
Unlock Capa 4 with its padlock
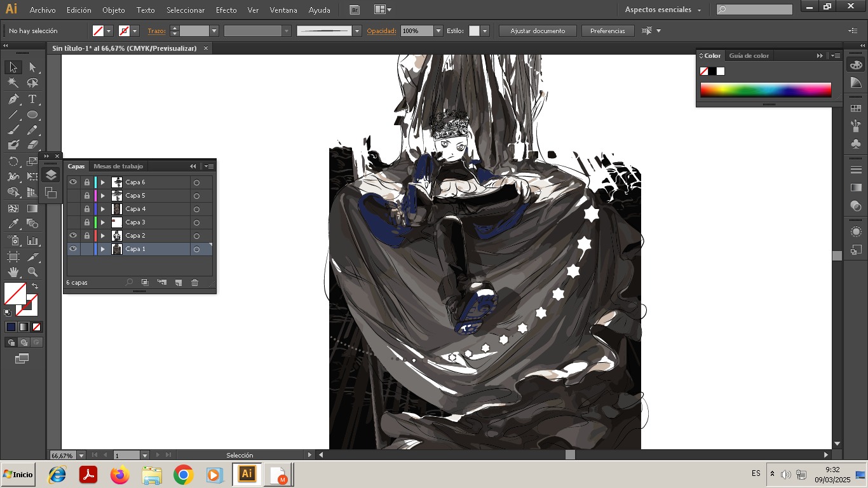click(87, 209)
